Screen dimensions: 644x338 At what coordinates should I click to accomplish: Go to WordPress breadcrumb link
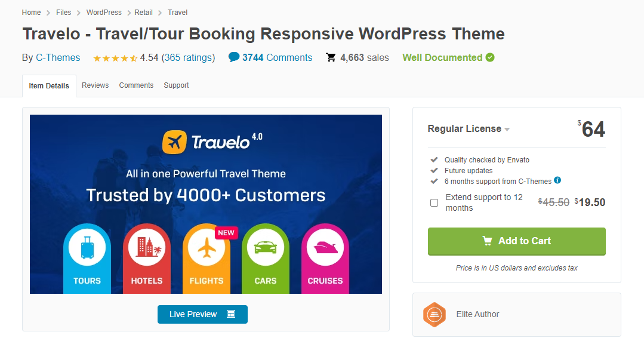pos(104,13)
